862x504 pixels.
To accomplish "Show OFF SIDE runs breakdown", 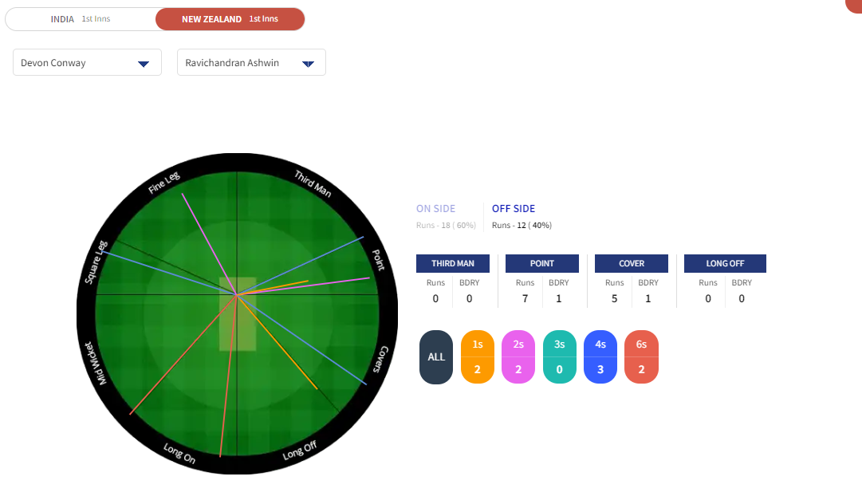I will point(514,209).
